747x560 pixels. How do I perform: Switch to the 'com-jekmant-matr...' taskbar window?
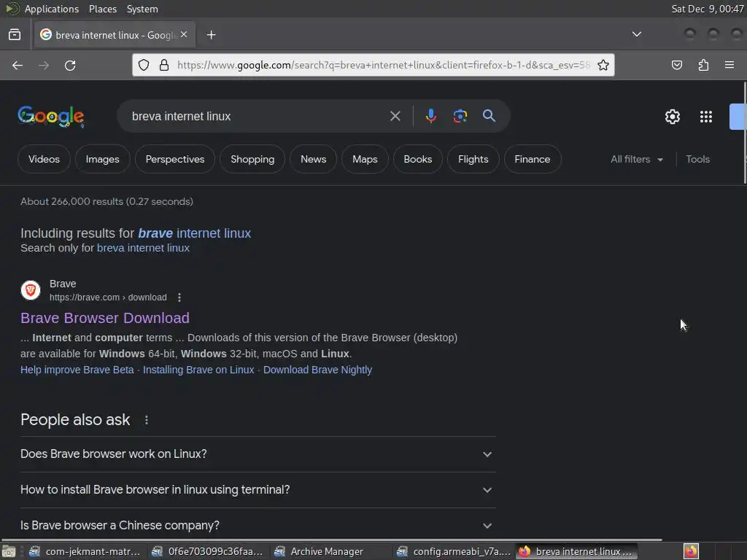click(85, 551)
